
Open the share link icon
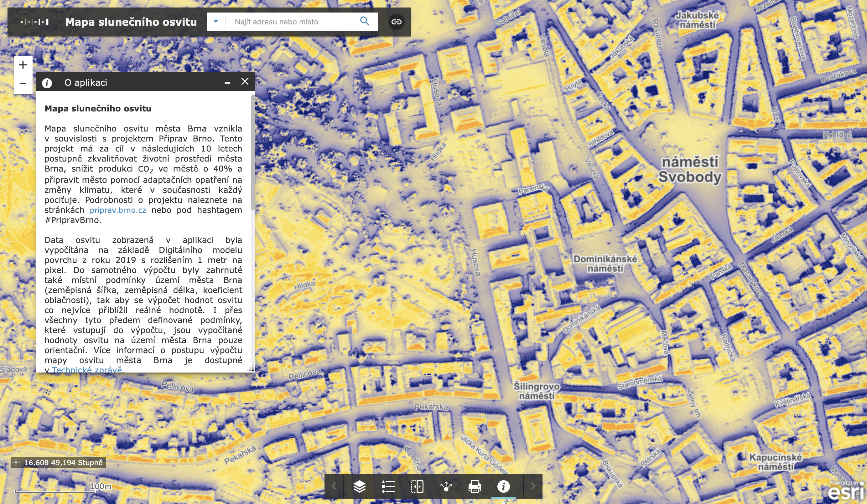pos(396,22)
